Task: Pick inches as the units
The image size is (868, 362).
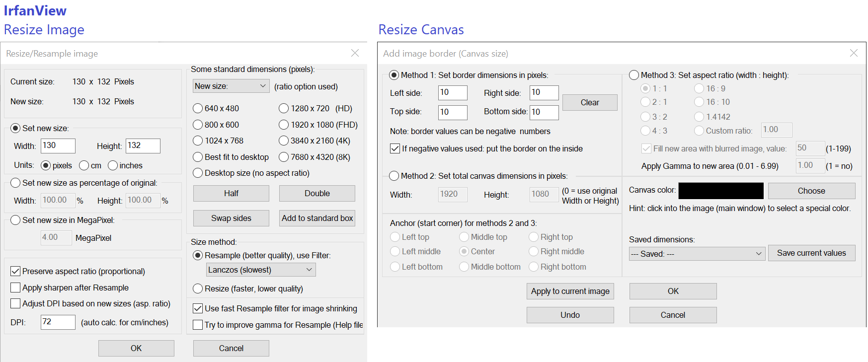Action: (113, 165)
